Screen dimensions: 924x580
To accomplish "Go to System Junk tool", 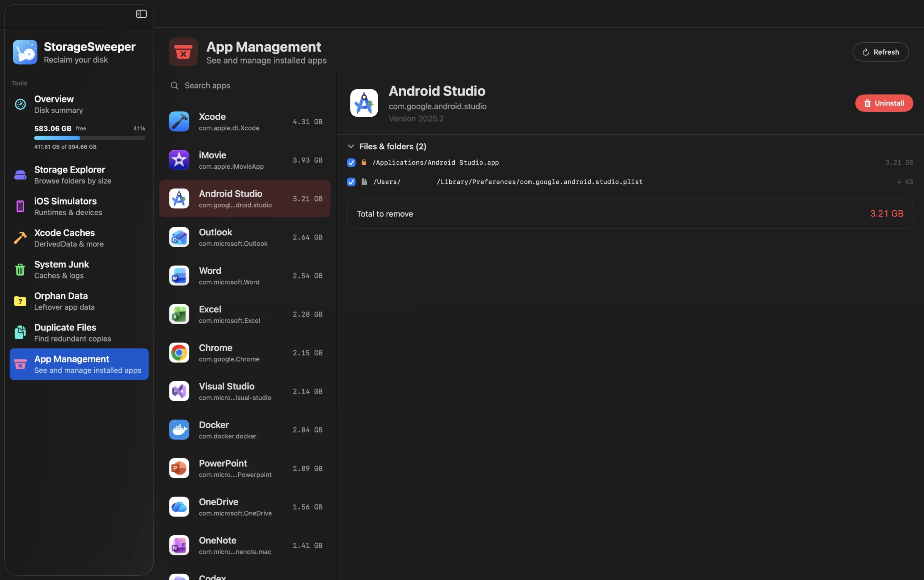I will (x=79, y=270).
